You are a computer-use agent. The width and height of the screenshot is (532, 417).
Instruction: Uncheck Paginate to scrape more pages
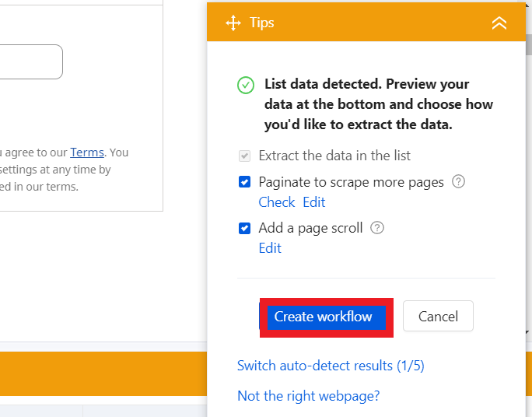[245, 182]
